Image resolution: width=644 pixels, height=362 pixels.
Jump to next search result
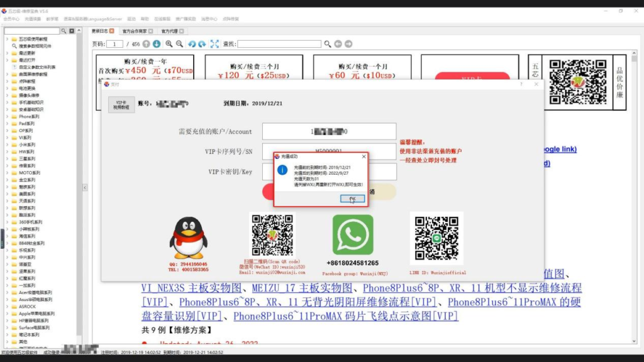(x=348, y=44)
